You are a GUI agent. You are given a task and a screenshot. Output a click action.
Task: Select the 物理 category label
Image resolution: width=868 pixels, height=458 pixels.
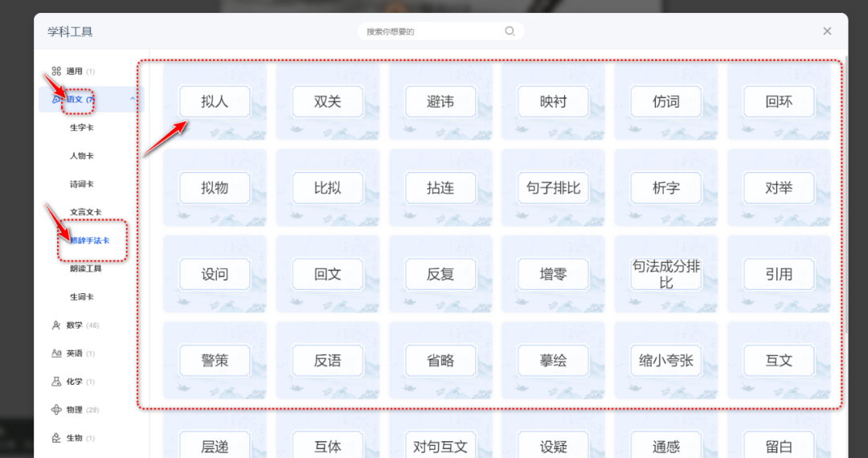tap(74, 410)
